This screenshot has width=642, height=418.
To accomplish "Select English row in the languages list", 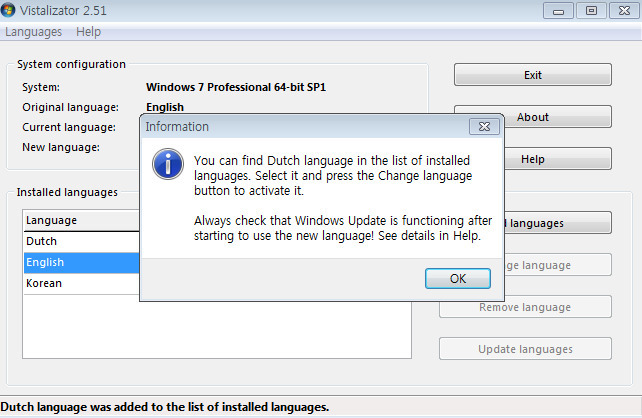I will [x=81, y=262].
